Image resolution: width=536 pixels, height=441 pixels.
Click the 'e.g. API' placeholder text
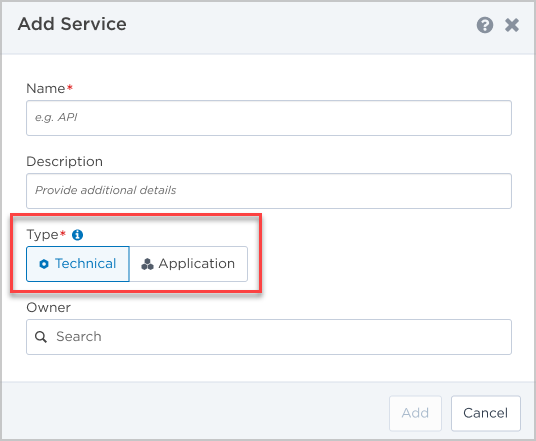(56, 118)
